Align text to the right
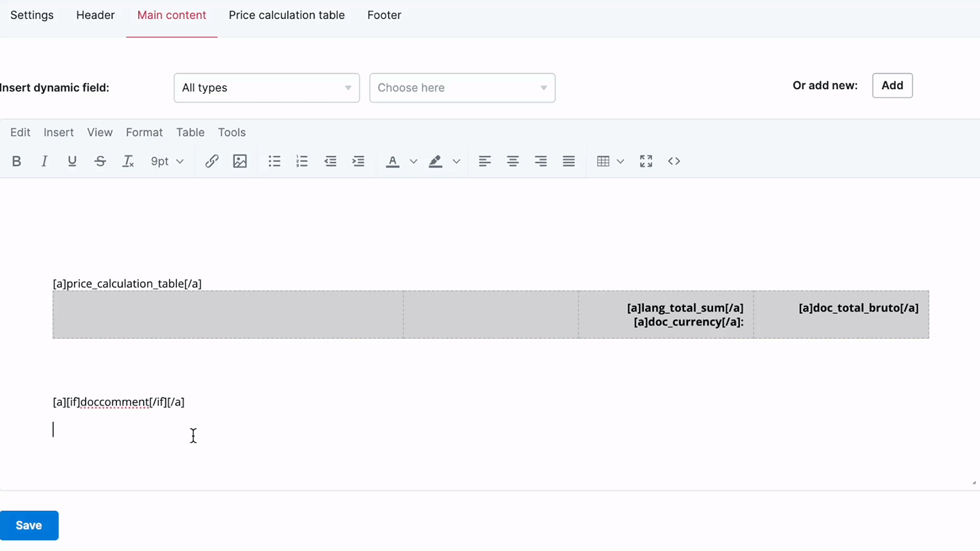Screen dimensions: 980x551 point(540,161)
